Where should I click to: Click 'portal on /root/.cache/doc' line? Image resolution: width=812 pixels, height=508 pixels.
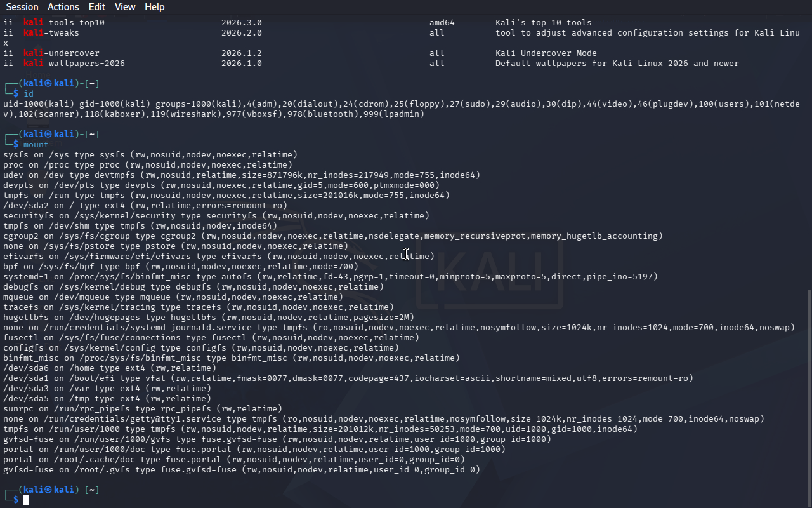pos(234,460)
